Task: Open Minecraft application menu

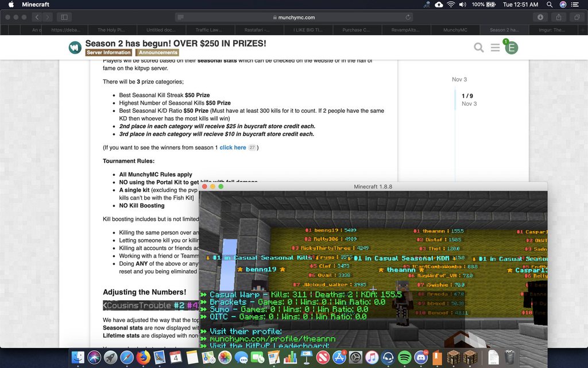Action: [36, 5]
